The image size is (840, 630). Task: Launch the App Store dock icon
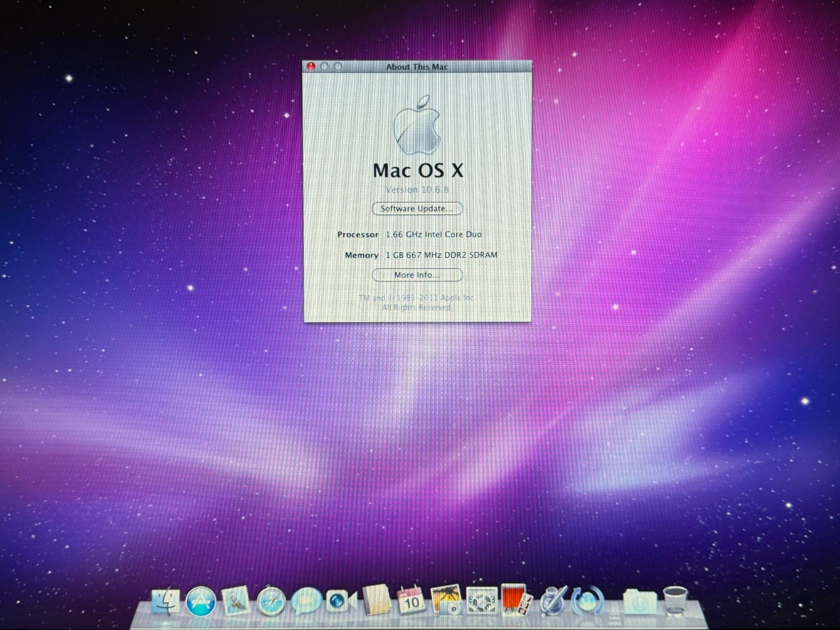coord(201,602)
